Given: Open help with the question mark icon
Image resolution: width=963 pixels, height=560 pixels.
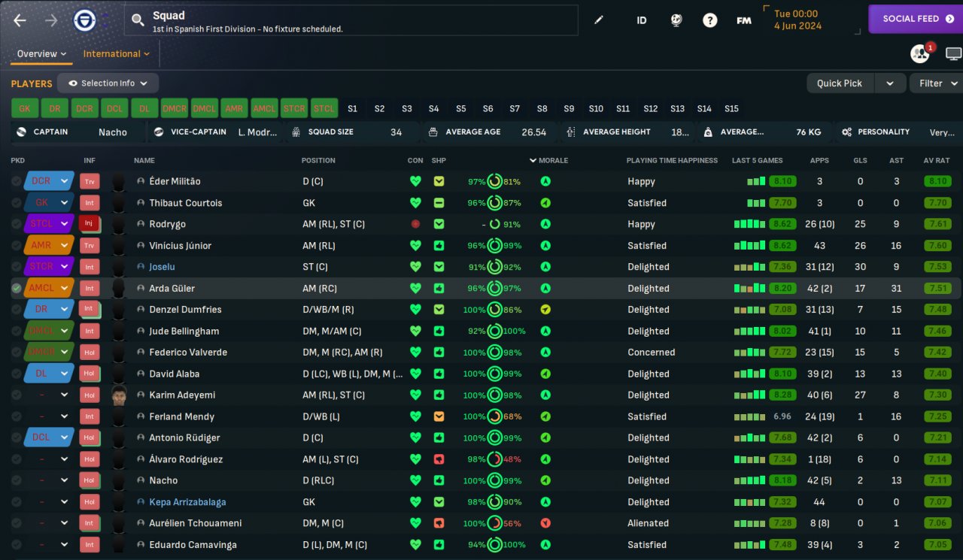Looking at the screenshot, I should pyautogui.click(x=710, y=20).
